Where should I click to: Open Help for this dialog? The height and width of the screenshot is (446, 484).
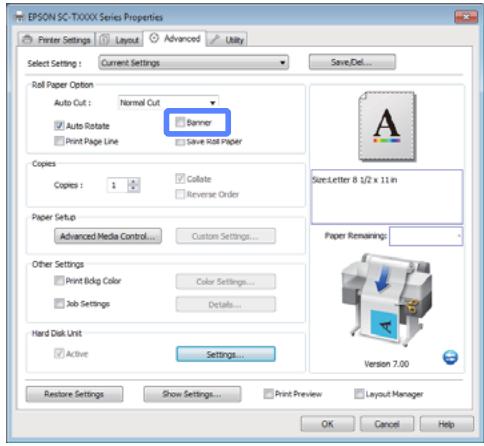(x=446, y=424)
